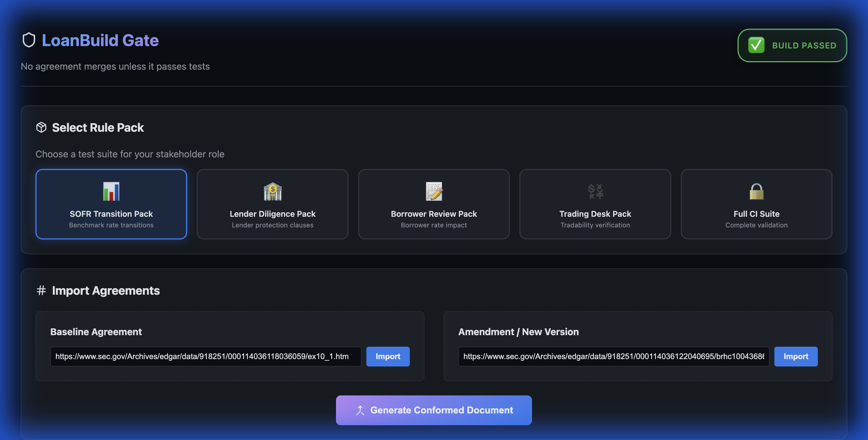Screen dimensions: 868x440
Task: Click the hash icon beside Import Agreements
Action: point(41,290)
